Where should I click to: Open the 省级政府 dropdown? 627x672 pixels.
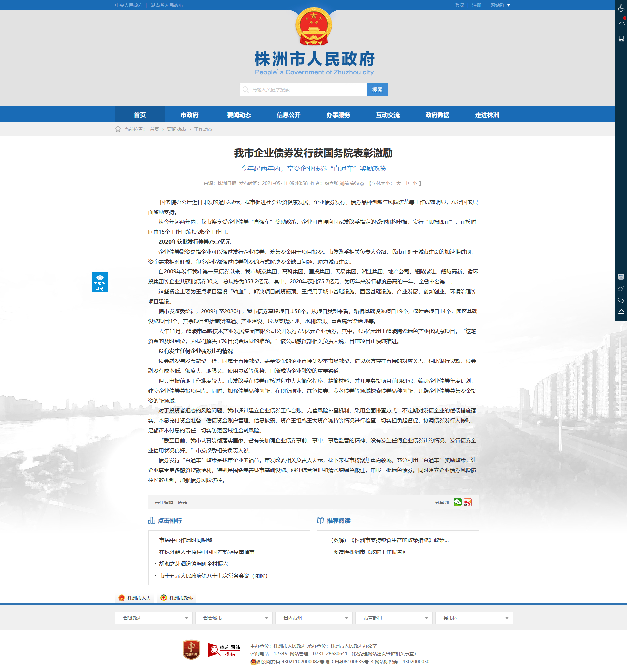(154, 618)
